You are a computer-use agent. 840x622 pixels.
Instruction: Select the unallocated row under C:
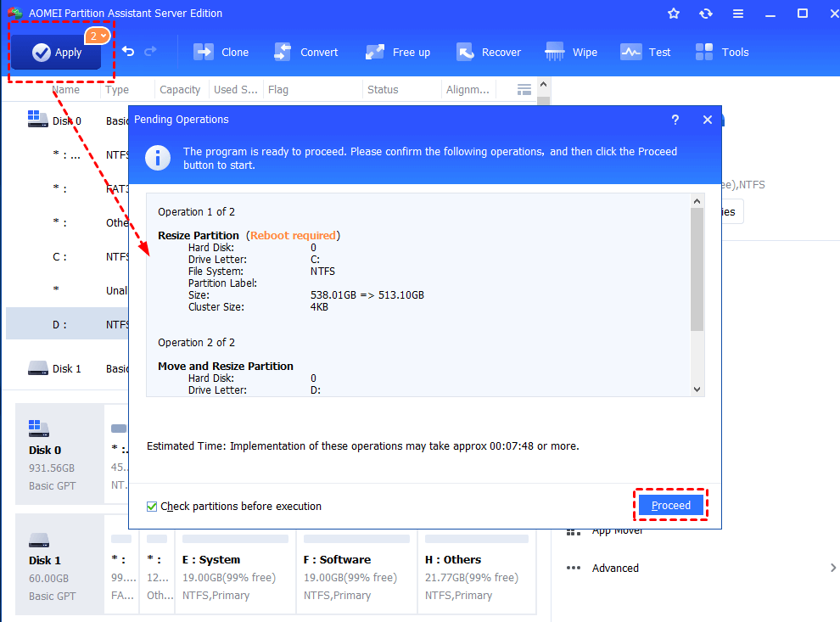tap(67, 290)
